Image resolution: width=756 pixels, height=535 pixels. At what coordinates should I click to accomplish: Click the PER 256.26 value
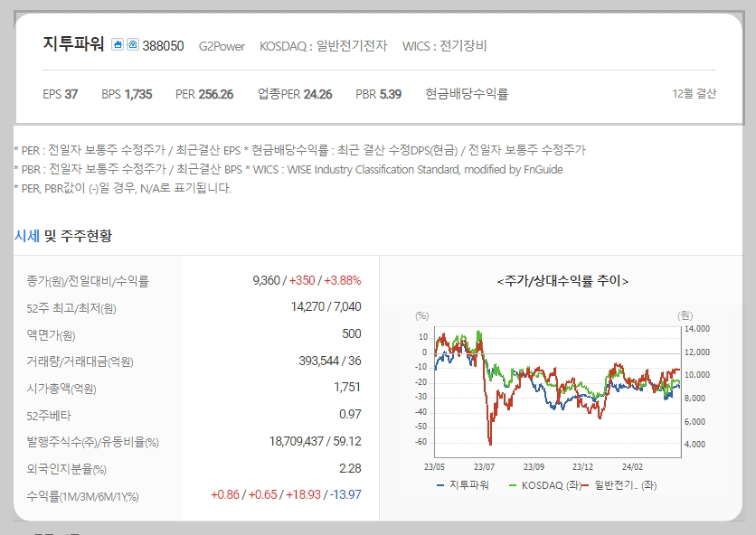click(204, 94)
